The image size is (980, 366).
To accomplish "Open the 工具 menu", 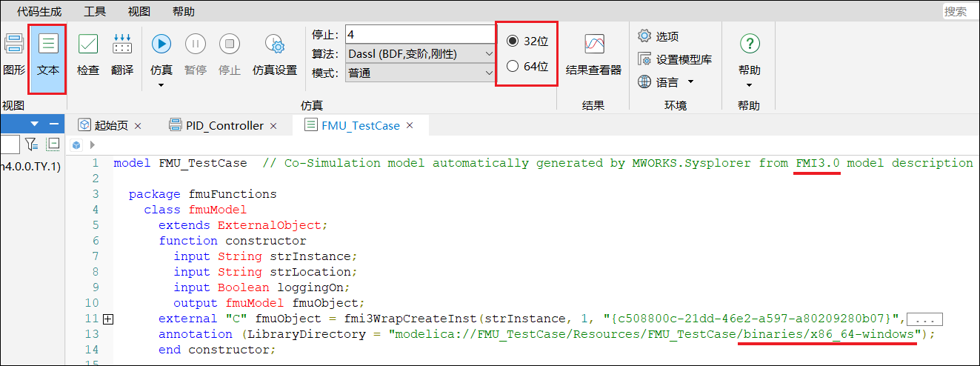I will pyautogui.click(x=95, y=11).
